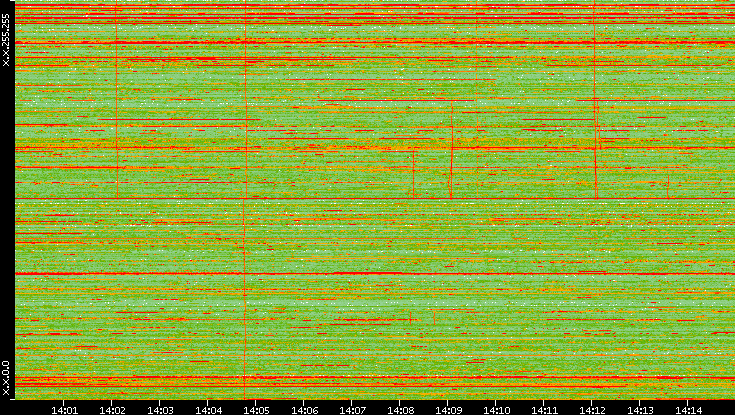This screenshot has width=735, height=415.
Task: Click the x.x.255.255 address axis label
Action: pyautogui.click(x=6, y=40)
